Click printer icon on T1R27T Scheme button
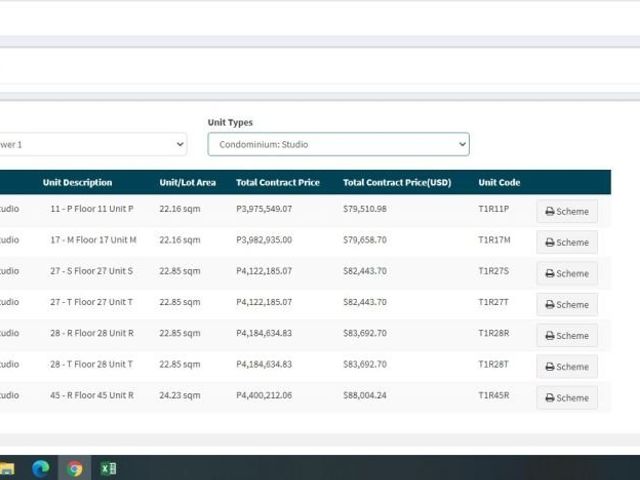This screenshot has width=640, height=480. pos(550,304)
